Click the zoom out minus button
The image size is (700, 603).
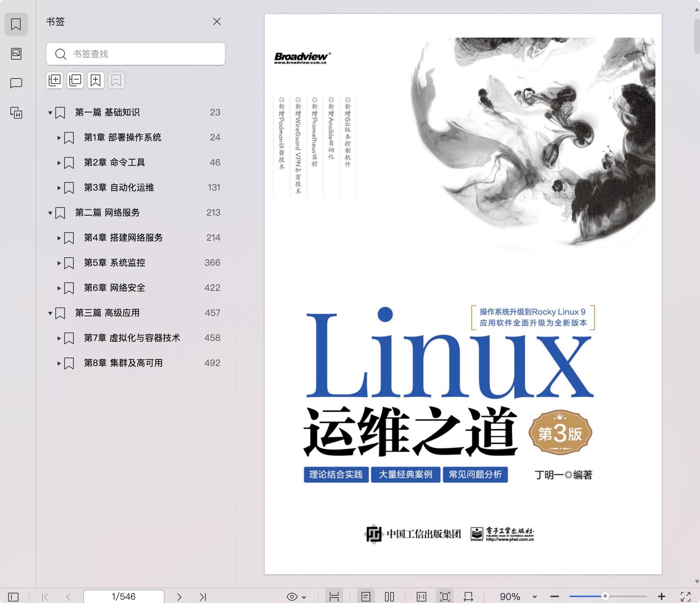pyautogui.click(x=555, y=597)
